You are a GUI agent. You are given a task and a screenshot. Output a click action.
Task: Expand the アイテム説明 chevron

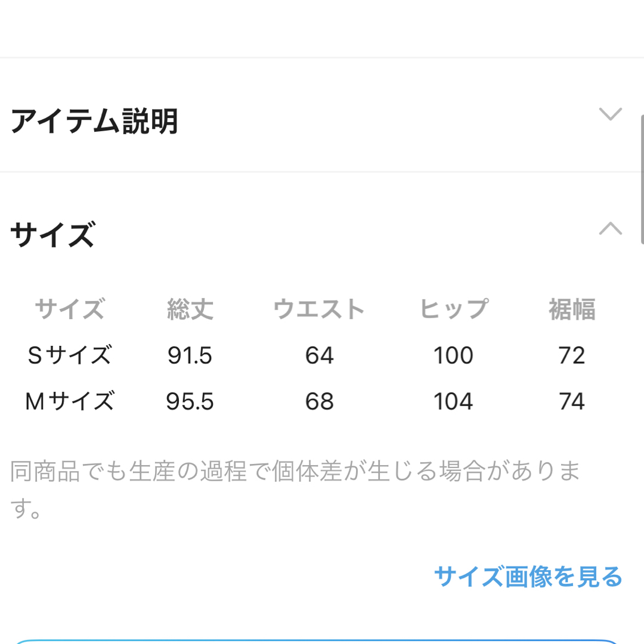click(611, 114)
